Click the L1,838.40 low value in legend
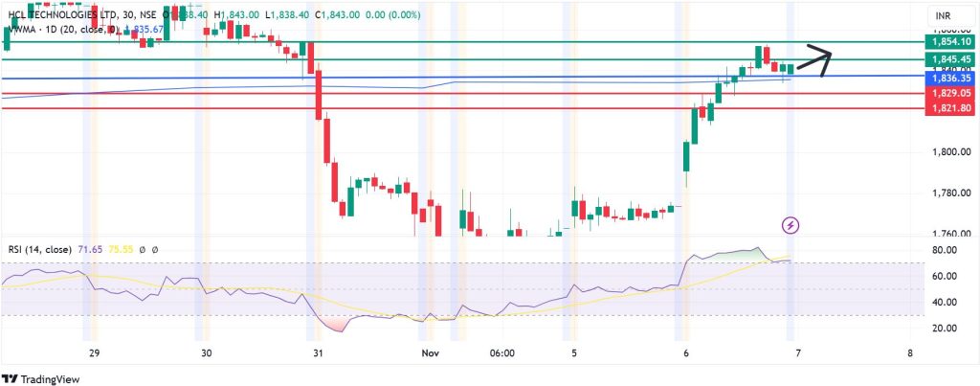Screen dimensions: 980x386 pos(287,14)
